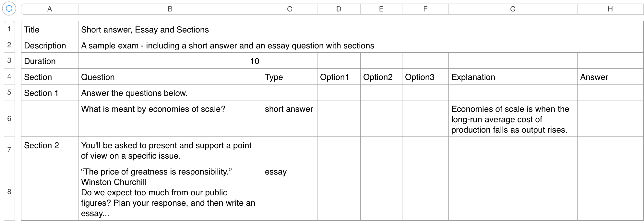Select row 3 header
Image resolution: width=644 pixels, height=221 pixels.
9,60
